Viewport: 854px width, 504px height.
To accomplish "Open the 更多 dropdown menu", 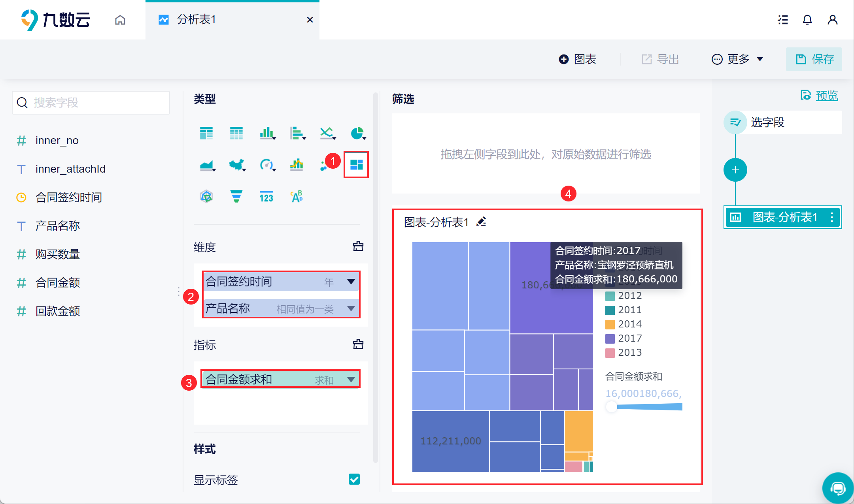I will pyautogui.click(x=737, y=59).
